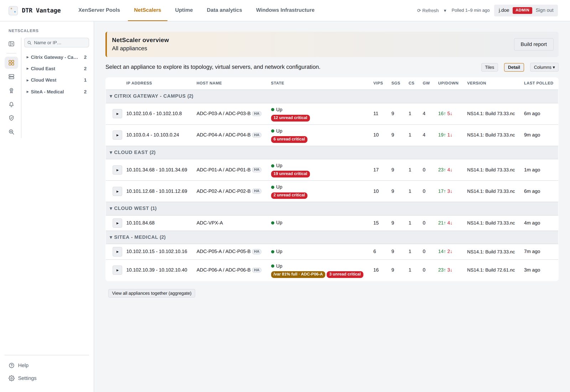
Task: Click the 6 unread critical badge
Action: [289, 139]
